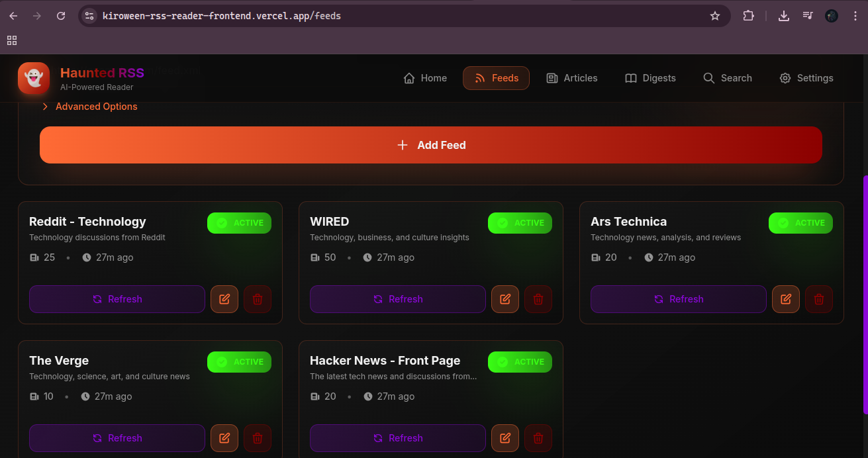Open the Chrome three-dot menu

[x=855, y=16]
